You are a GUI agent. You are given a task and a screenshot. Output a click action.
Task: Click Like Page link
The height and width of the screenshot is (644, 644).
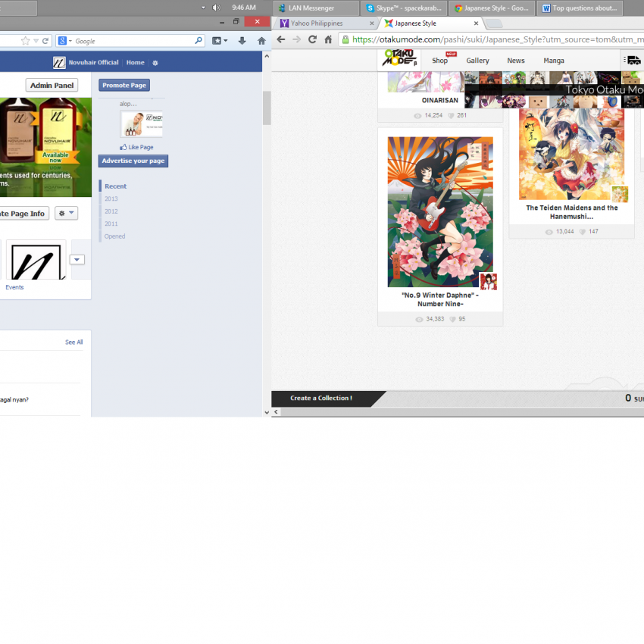click(x=137, y=147)
